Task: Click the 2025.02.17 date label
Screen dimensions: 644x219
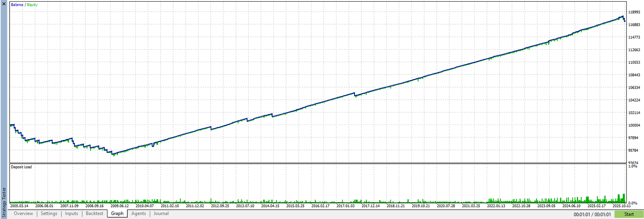Action: click(597, 206)
